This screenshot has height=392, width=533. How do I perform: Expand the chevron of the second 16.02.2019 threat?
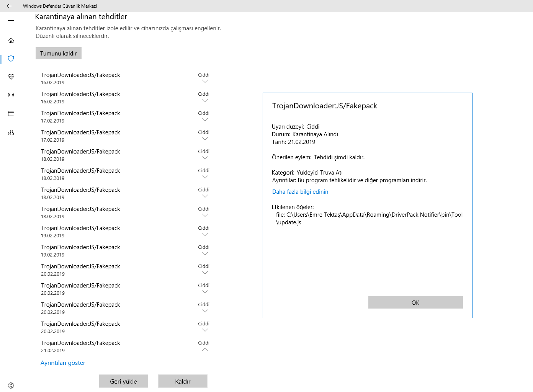(205, 100)
